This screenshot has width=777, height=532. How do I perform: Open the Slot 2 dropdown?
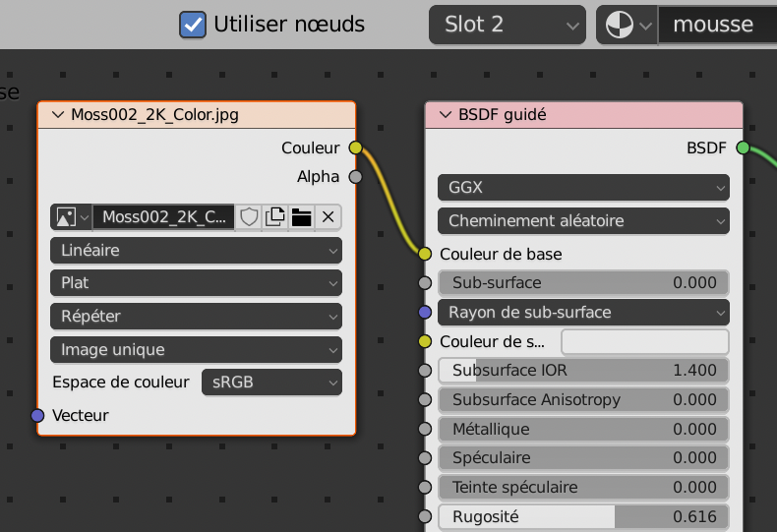[507, 25]
